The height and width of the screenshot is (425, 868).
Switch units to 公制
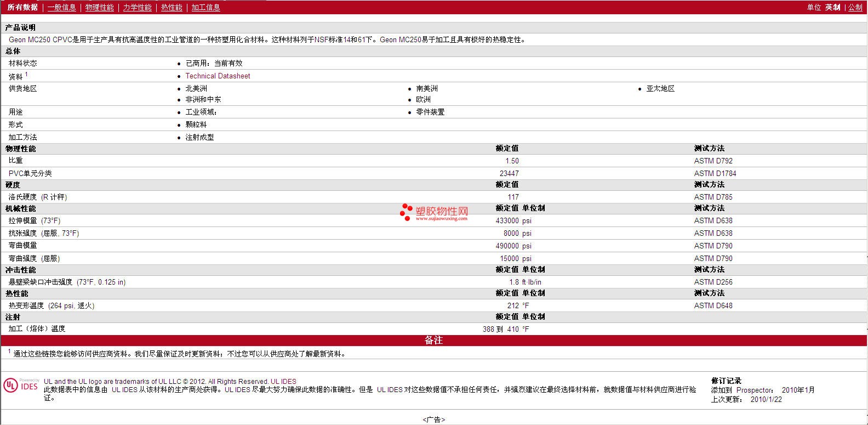click(855, 7)
